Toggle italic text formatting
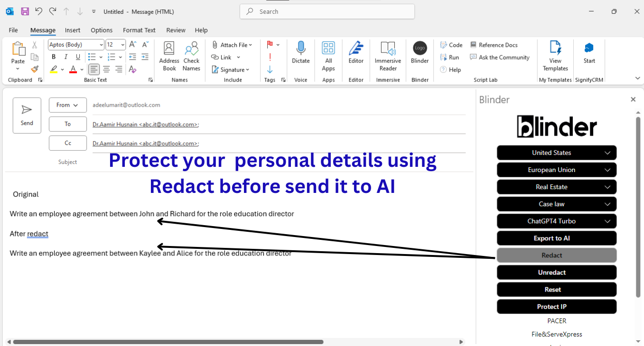This screenshot has height=346, width=644. (x=66, y=57)
